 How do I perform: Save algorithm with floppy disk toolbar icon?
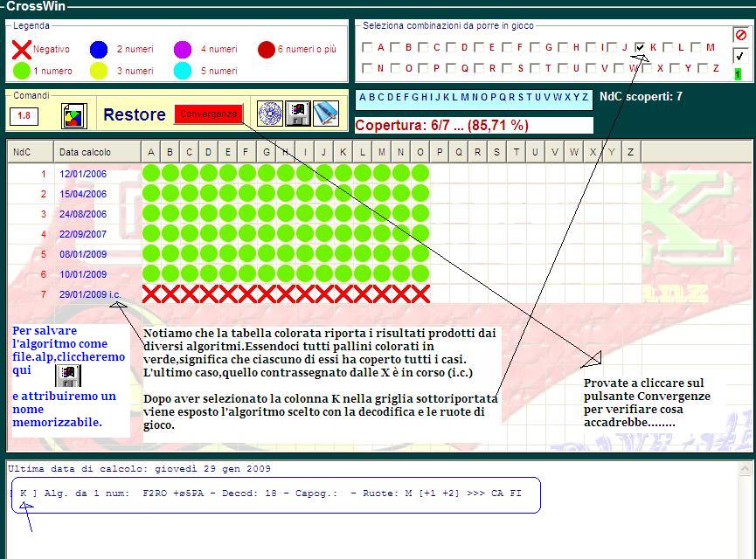298,114
